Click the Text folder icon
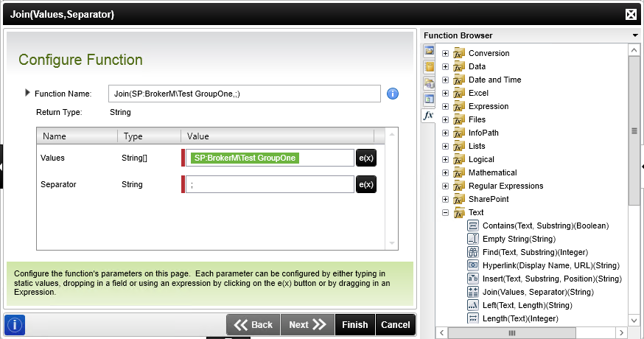Screen dimensions: 644x339 pos(459,212)
